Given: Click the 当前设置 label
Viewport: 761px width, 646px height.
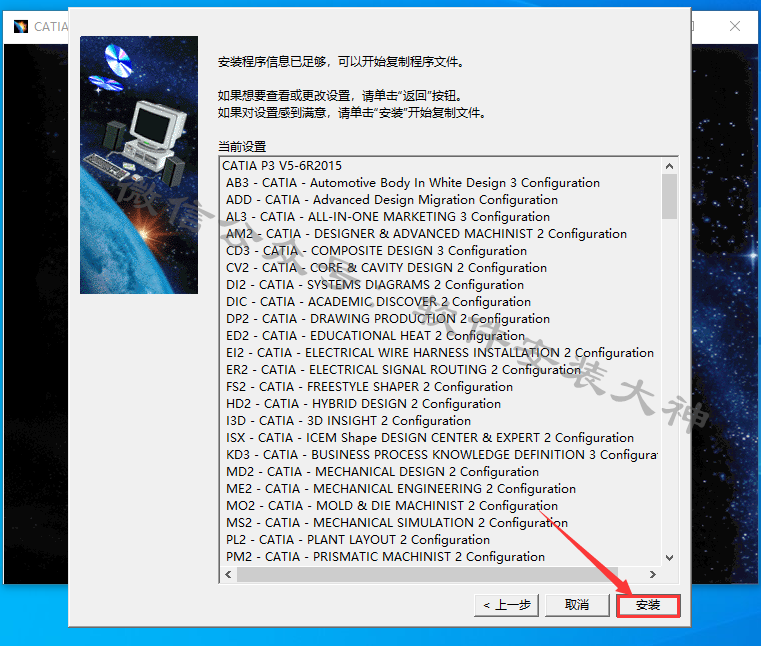Looking at the screenshot, I should point(242,147).
